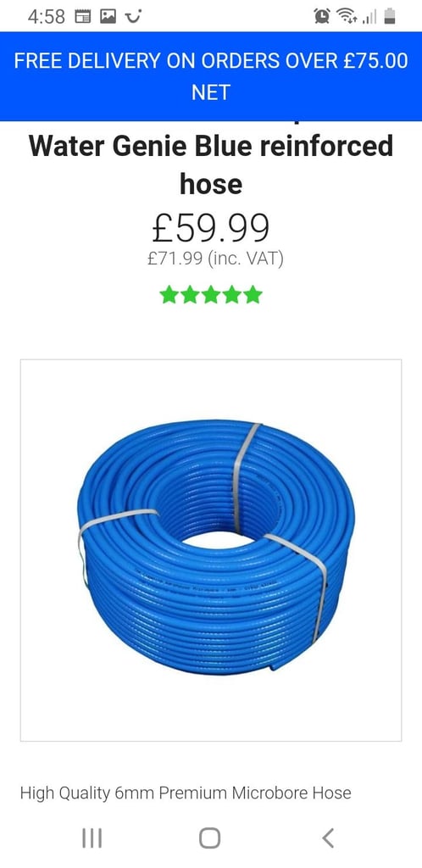This screenshot has width=422, height=868.
Task: Open the alarm clock status icon
Action: [x=321, y=17]
